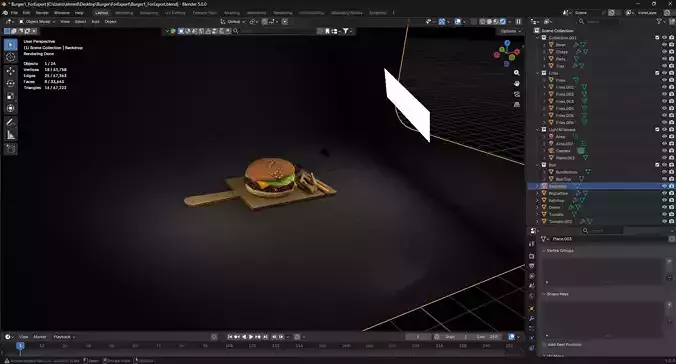This screenshot has width=676, height=364.
Task: Play the animation in reverse
Action: coord(244,337)
